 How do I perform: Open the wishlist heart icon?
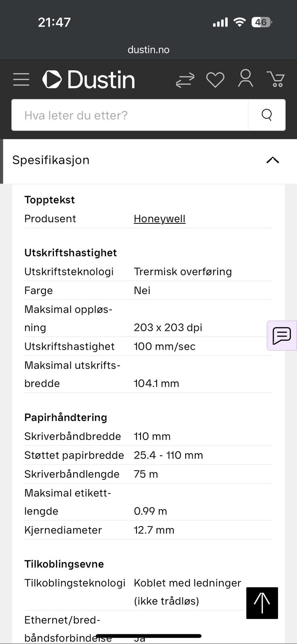point(215,80)
